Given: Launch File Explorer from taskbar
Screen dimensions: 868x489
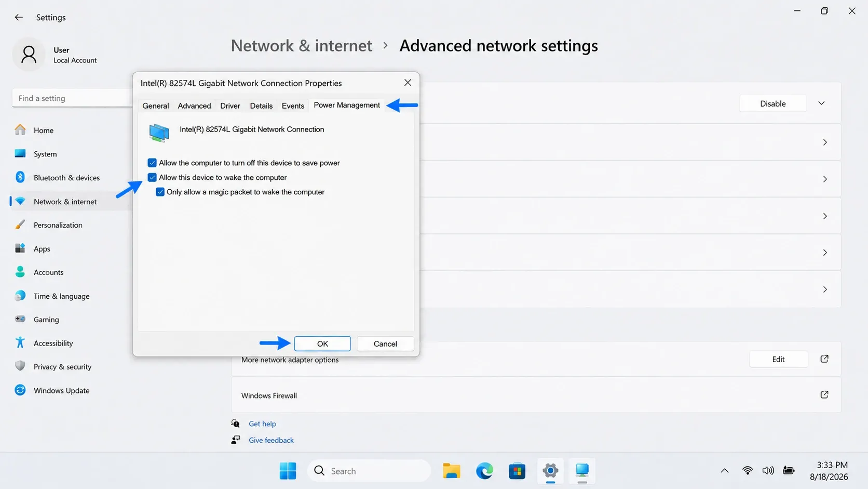Looking at the screenshot, I should [x=451, y=471].
